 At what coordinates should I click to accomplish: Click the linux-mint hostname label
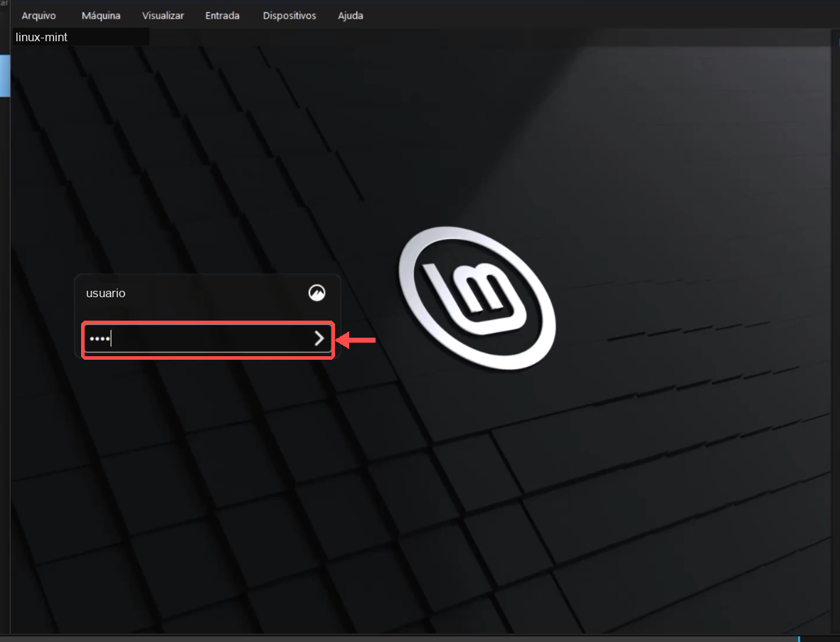41,38
